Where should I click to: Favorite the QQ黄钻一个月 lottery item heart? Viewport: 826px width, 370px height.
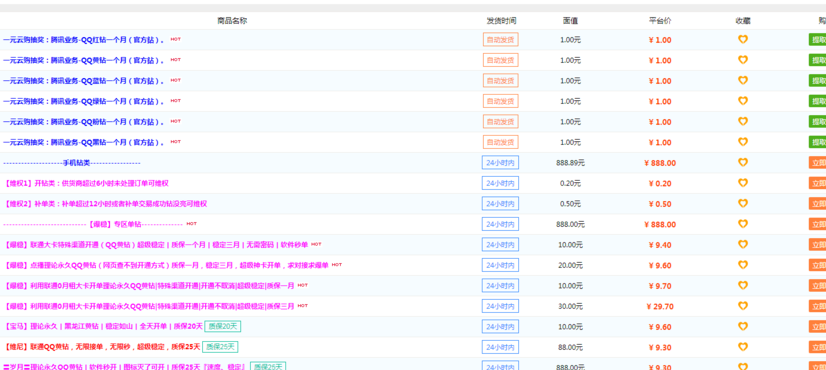pos(743,60)
